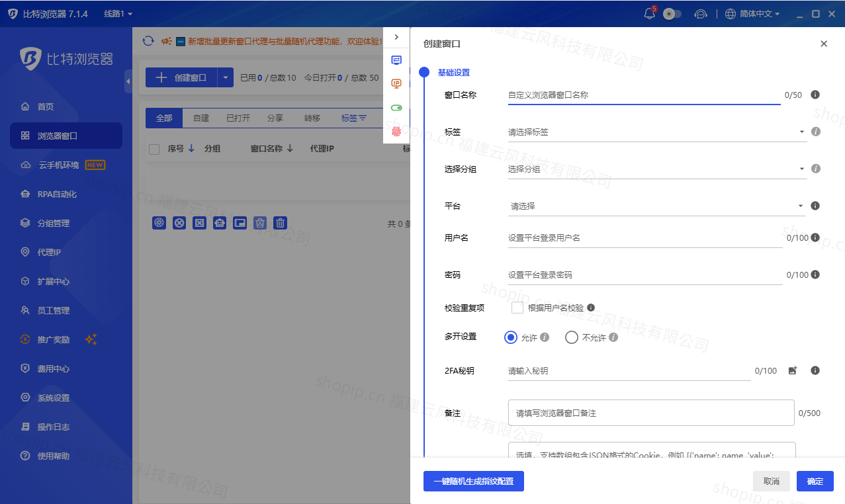Click the refresh icon beside announcement
Viewport: 845px width, 504px height.
click(148, 41)
